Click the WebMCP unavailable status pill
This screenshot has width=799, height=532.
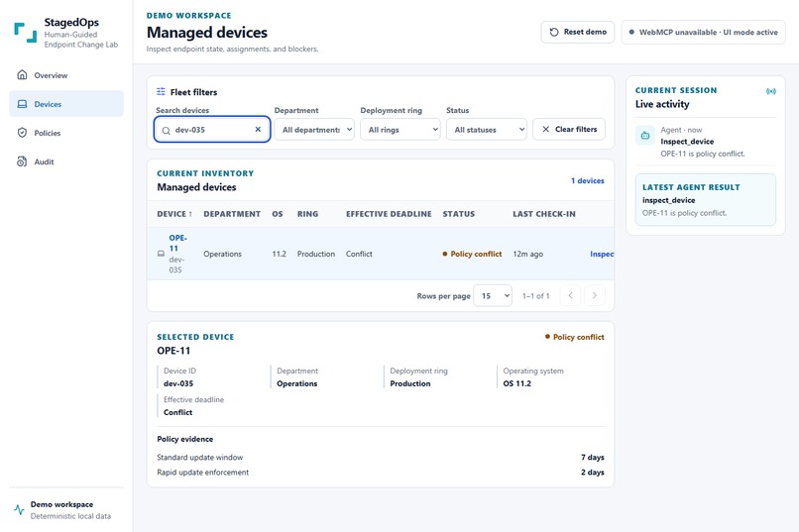[x=703, y=32]
